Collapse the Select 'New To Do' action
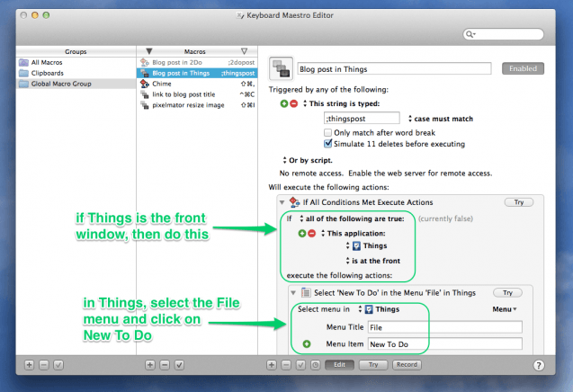 [293, 293]
